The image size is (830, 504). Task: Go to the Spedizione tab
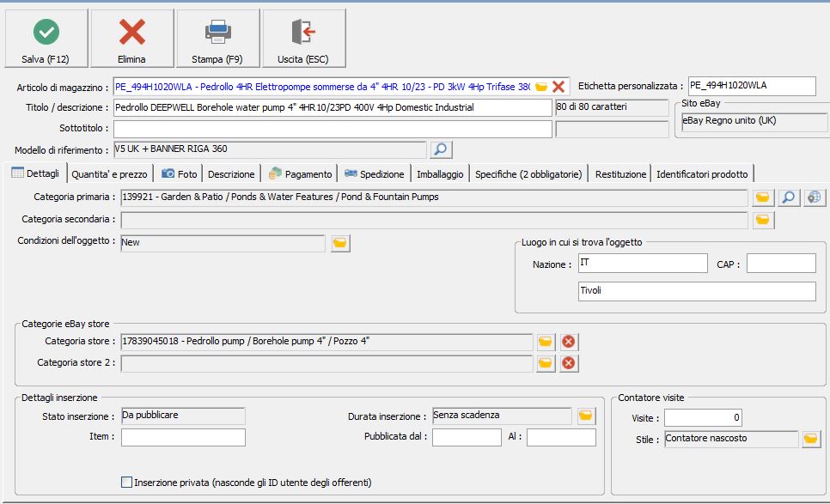coord(375,174)
